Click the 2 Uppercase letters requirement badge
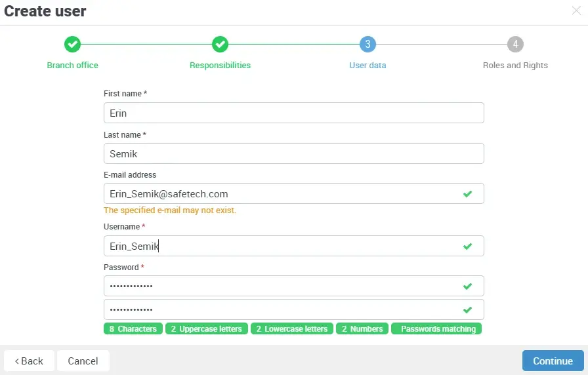Viewport: 588px width, 375px height. [x=207, y=328]
